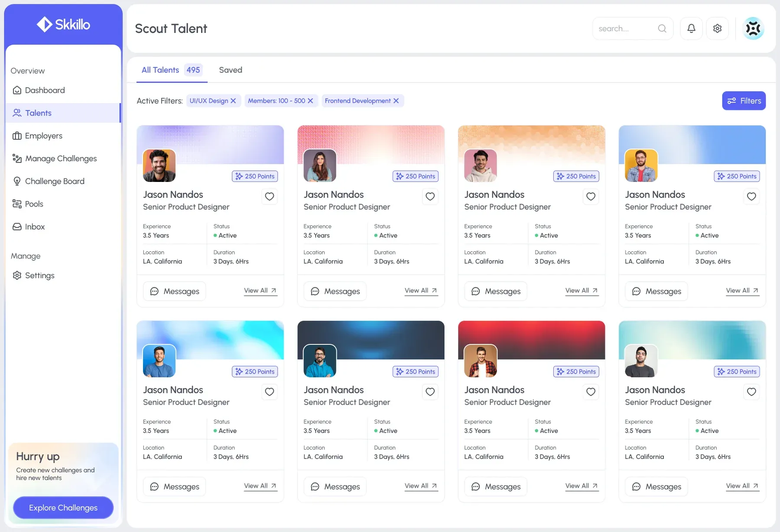Image resolution: width=780 pixels, height=532 pixels.
Task: Open Messages on the orange-banner card
Action: click(x=496, y=291)
